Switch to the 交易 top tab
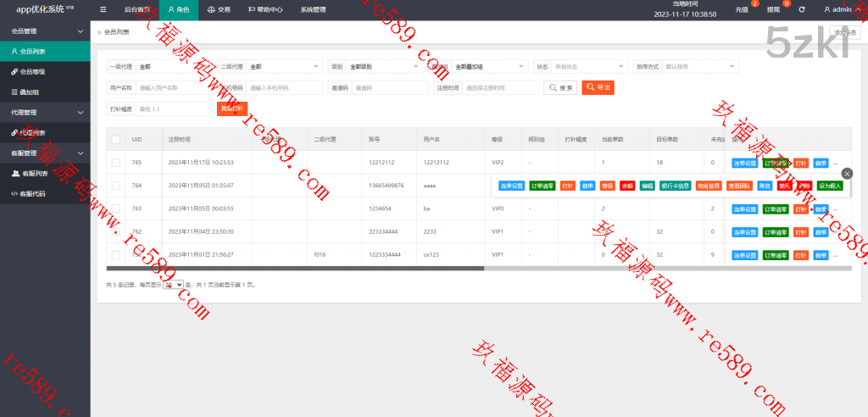The height and width of the screenshot is (417, 868). (218, 9)
